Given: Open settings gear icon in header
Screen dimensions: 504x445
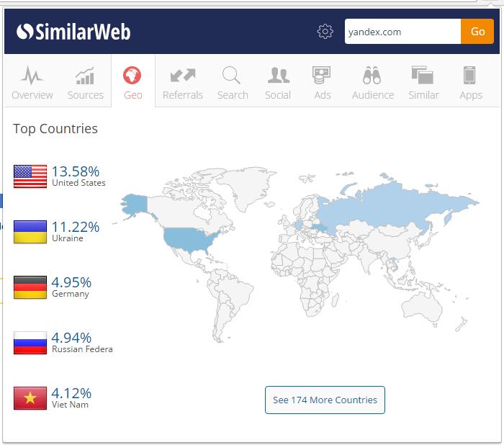Looking at the screenshot, I should [325, 32].
